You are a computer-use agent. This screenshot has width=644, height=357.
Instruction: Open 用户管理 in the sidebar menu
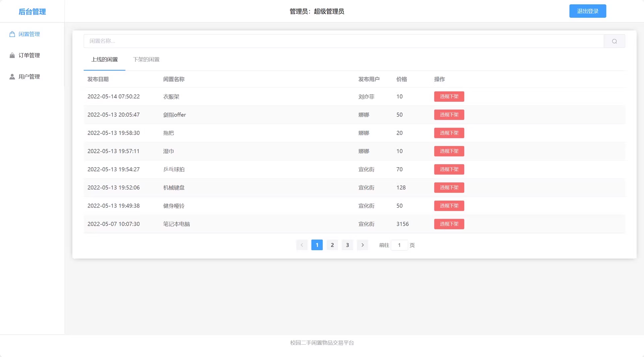[x=29, y=77]
